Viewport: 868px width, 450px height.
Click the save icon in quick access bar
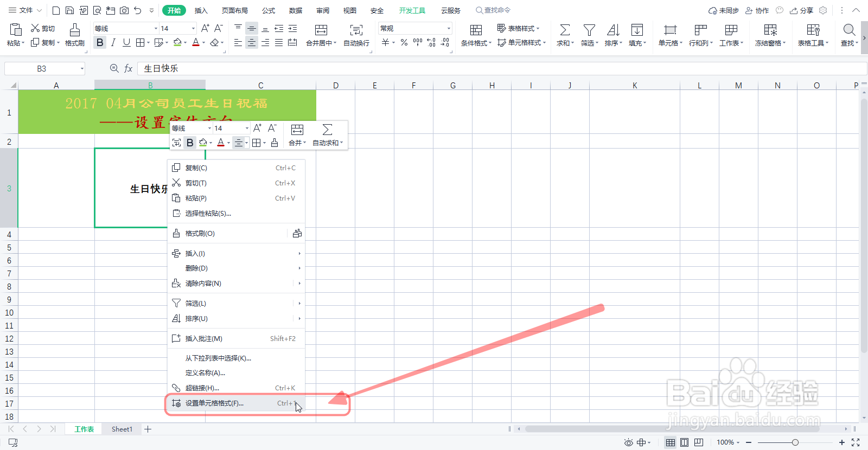point(69,10)
